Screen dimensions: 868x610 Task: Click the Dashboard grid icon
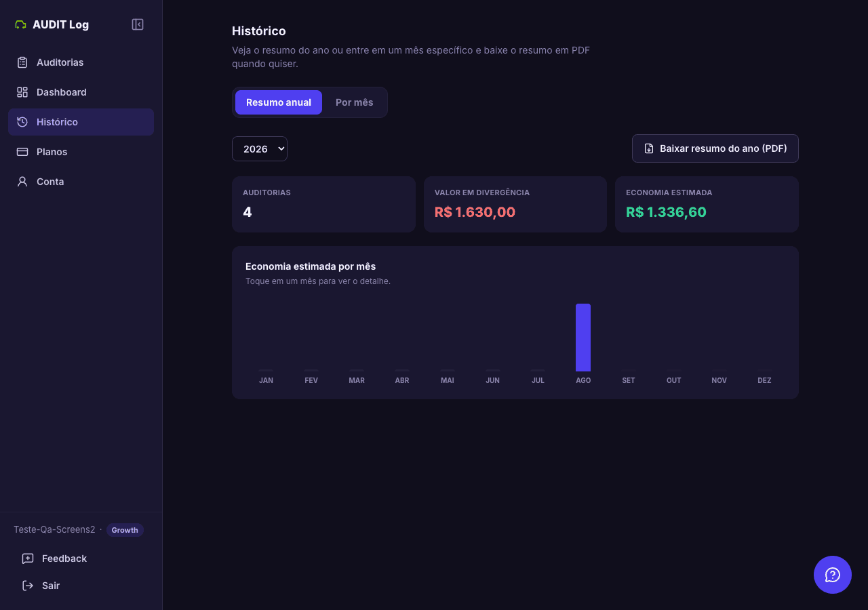click(x=22, y=92)
